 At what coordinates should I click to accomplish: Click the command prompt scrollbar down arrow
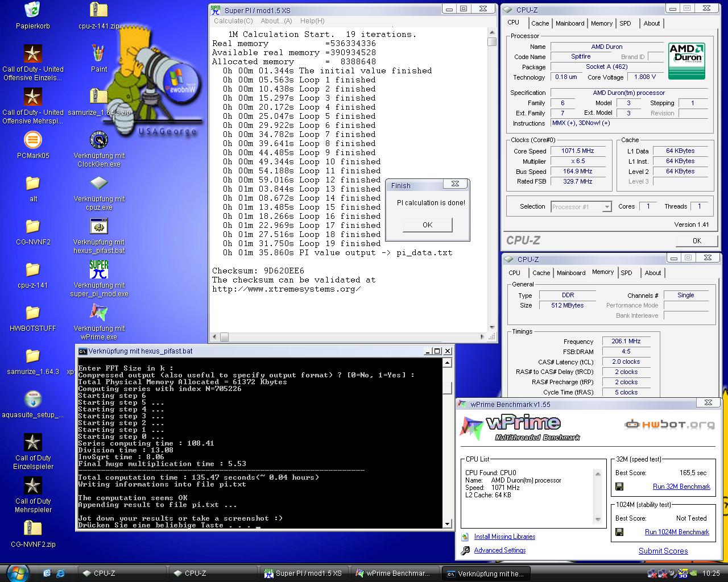coord(448,523)
